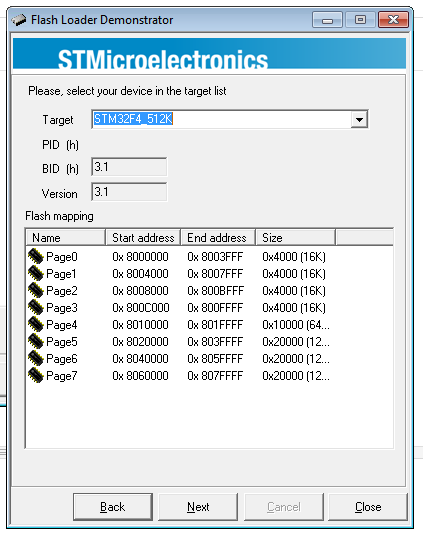Click the Page1 chip icon

coord(36,273)
